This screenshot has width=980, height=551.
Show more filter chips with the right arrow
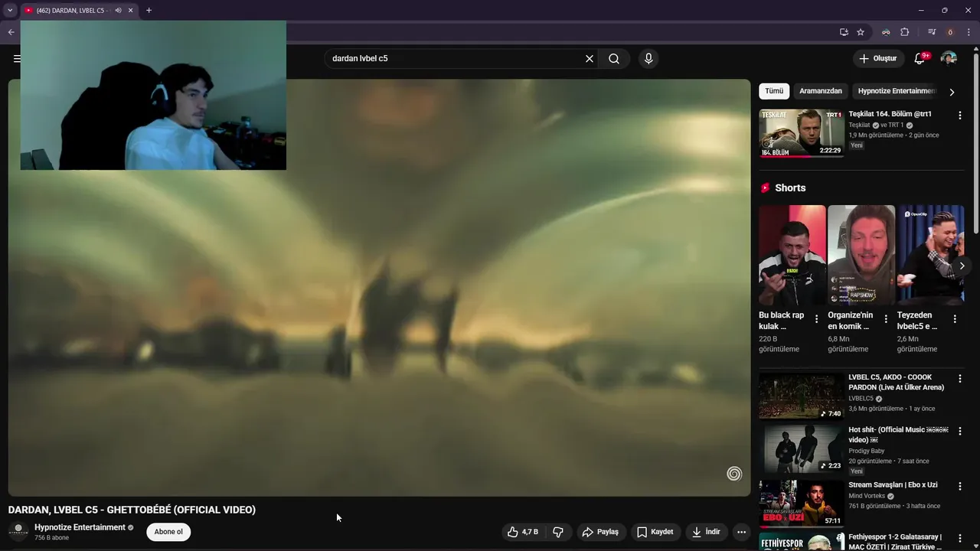coord(952,92)
